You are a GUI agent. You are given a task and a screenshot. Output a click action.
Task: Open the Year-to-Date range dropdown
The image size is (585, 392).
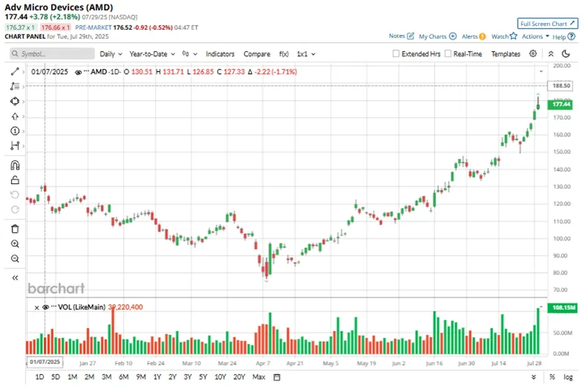pyautogui.click(x=149, y=54)
